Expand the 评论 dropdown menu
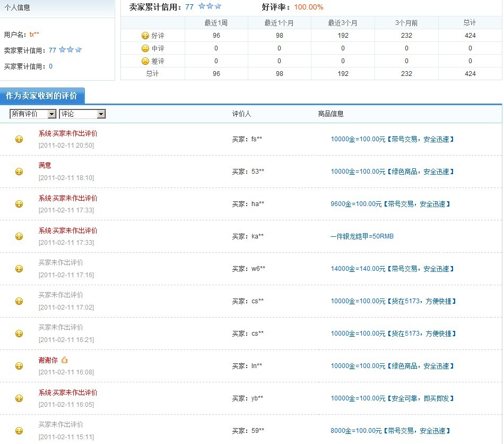Screen dimensions: 504x444 pos(82,114)
